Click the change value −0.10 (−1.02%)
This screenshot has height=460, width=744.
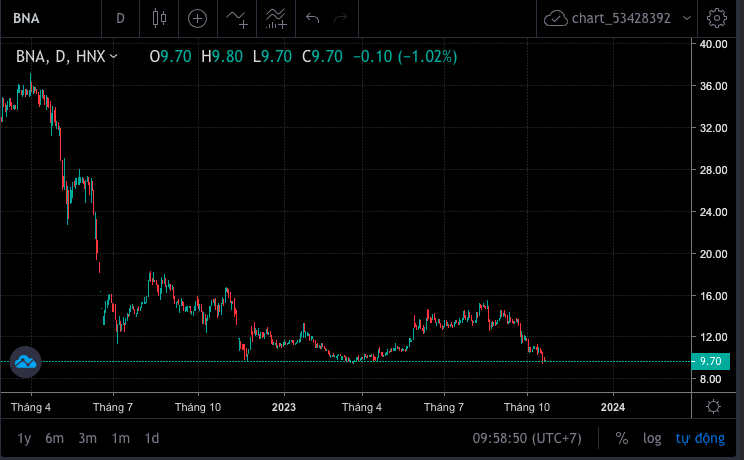(405, 56)
